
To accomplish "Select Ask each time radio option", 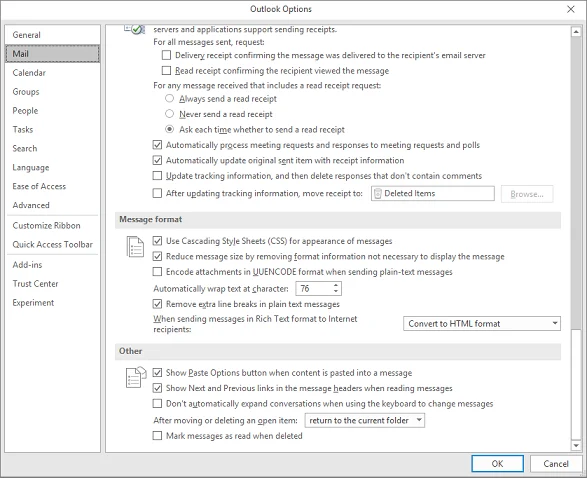I will click(x=170, y=130).
